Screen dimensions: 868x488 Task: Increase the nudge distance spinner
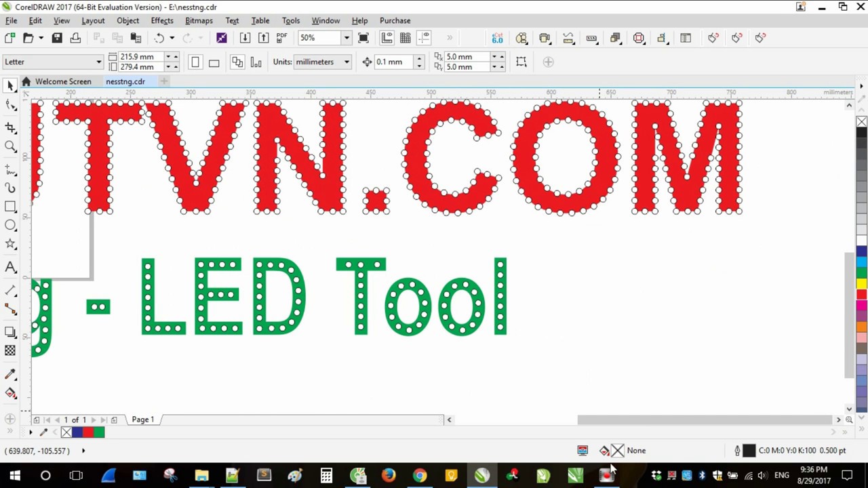[419, 58]
